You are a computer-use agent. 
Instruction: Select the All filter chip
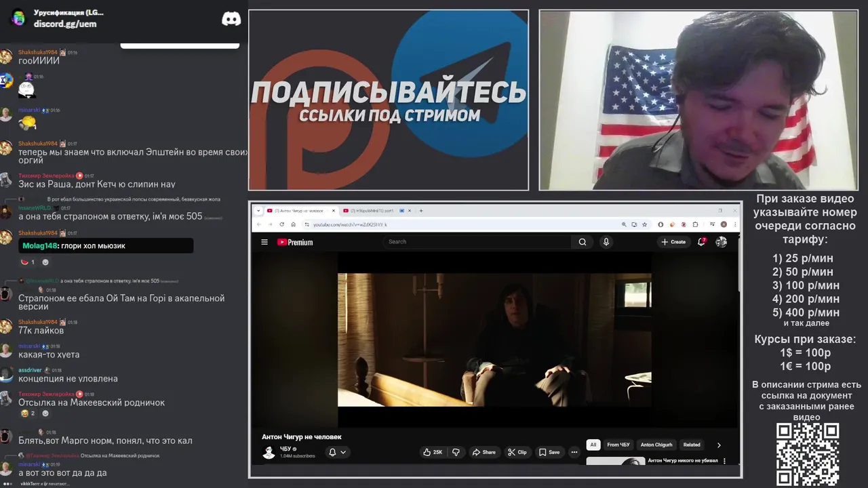pos(593,445)
